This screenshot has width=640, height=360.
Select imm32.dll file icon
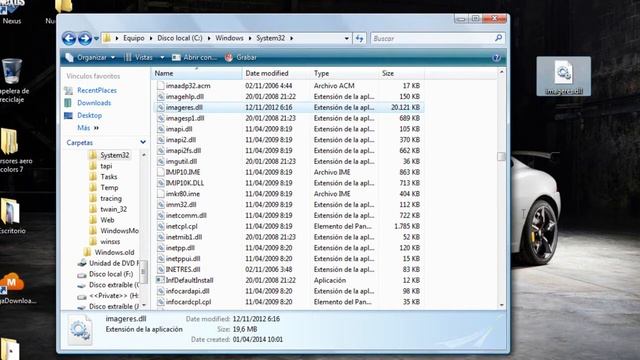(x=160, y=204)
